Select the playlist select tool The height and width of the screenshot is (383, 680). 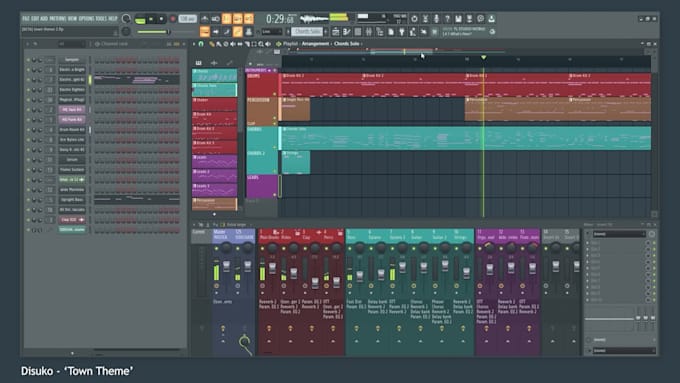coord(254,44)
